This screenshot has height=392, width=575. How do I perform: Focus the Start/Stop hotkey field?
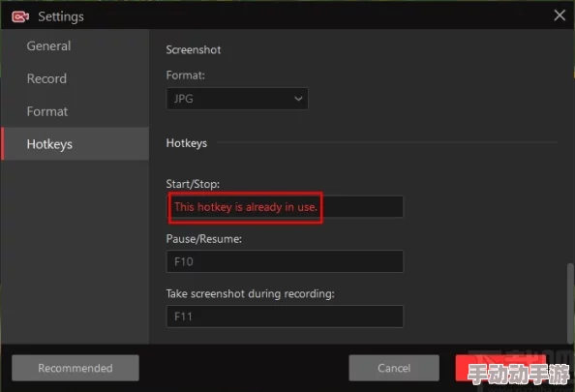pyautogui.click(x=285, y=207)
